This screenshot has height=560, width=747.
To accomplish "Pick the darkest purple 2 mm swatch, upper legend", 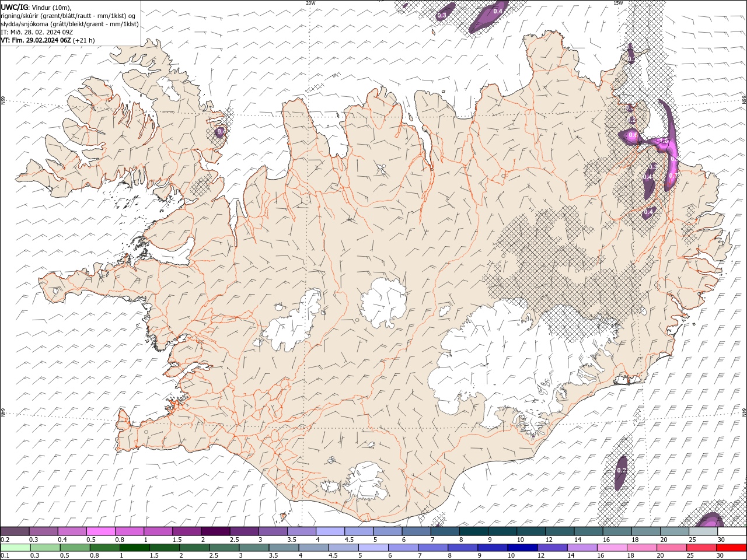I will pyautogui.click(x=215, y=531).
